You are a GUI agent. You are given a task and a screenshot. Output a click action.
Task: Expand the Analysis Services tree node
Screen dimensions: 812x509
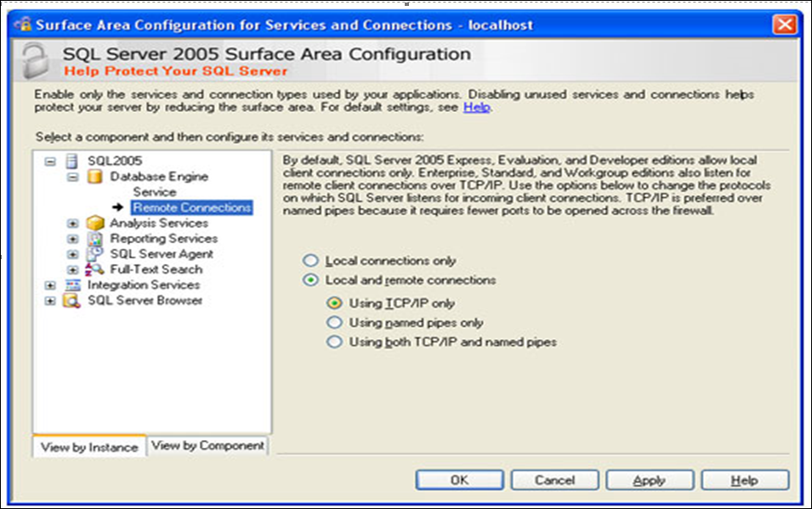tap(72, 223)
